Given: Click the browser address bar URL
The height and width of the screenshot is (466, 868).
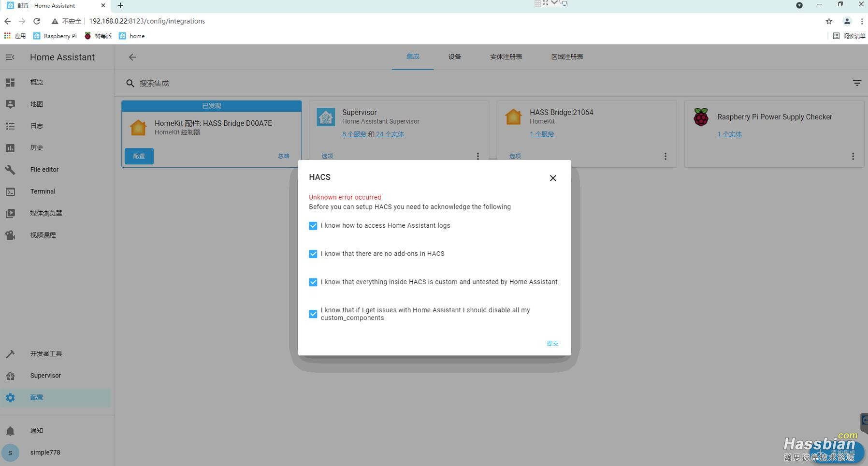Looking at the screenshot, I should tap(147, 21).
